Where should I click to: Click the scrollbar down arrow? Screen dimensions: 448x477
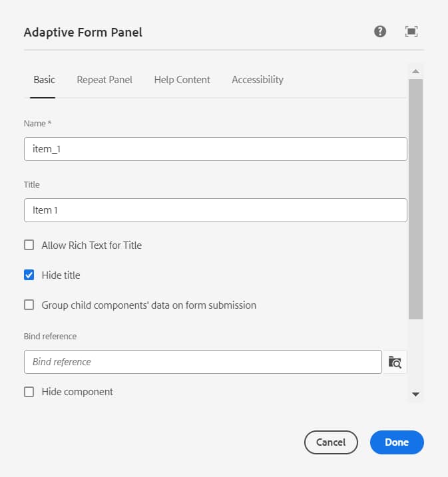pyautogui.click(x=415, y=395)
